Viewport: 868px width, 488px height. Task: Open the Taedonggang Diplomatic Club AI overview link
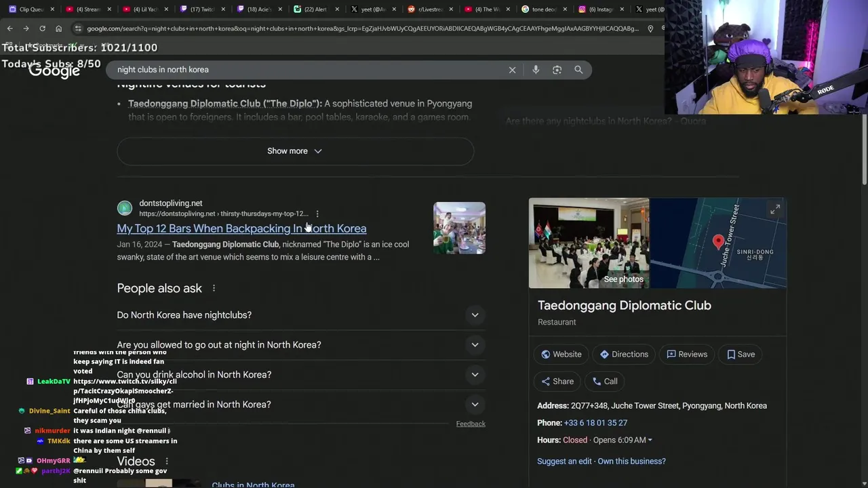tap(224, 104)
